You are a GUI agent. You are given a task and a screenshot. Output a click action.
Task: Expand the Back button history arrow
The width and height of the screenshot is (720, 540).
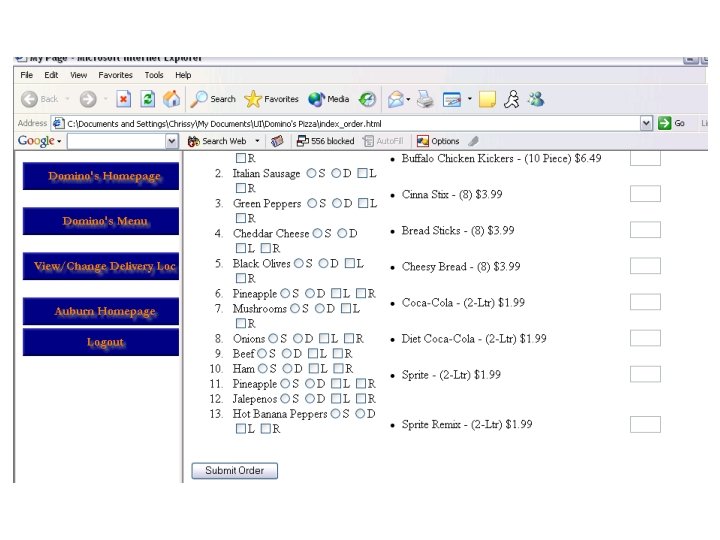click(68, 99)
